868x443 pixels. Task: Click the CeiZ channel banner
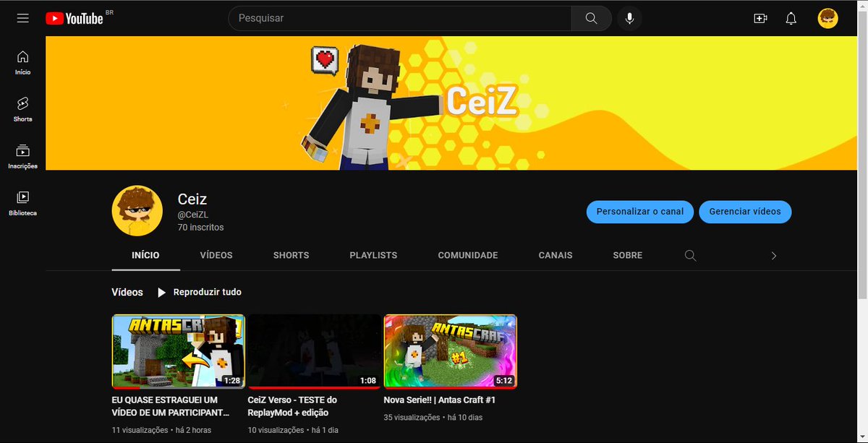[x=451, y=103]
